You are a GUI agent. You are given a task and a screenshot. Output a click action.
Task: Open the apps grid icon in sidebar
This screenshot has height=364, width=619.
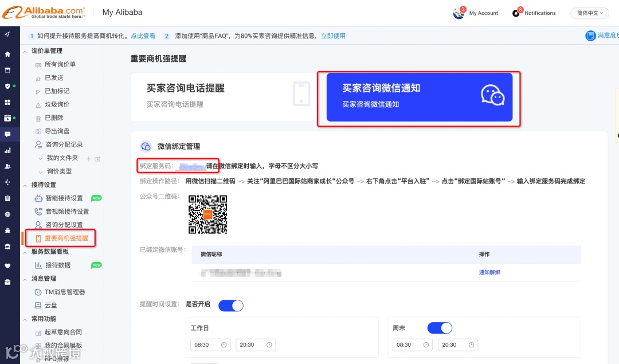(x=7, y=102)
